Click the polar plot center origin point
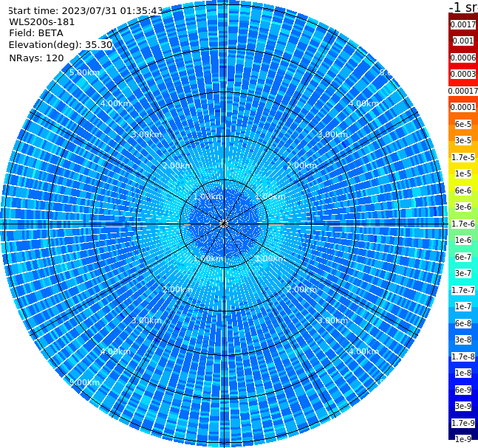The width and height of the screenshot is (478, 448). [224, 224]
